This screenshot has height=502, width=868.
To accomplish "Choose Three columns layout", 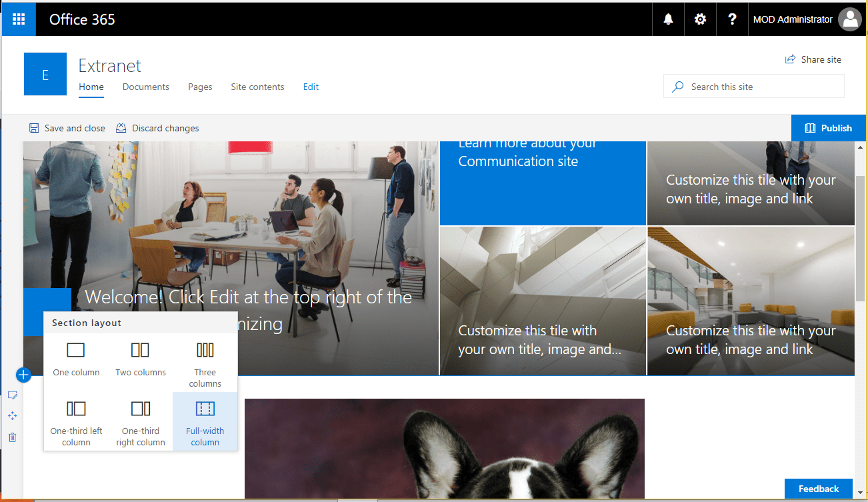I will (x=205, y=363).
